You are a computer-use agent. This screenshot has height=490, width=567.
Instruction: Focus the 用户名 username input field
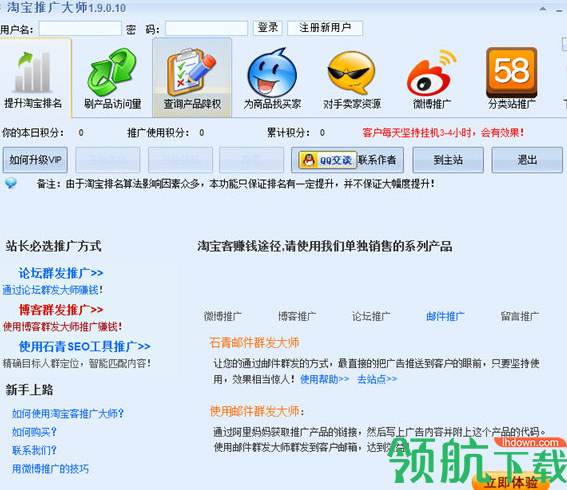[80, 28]
